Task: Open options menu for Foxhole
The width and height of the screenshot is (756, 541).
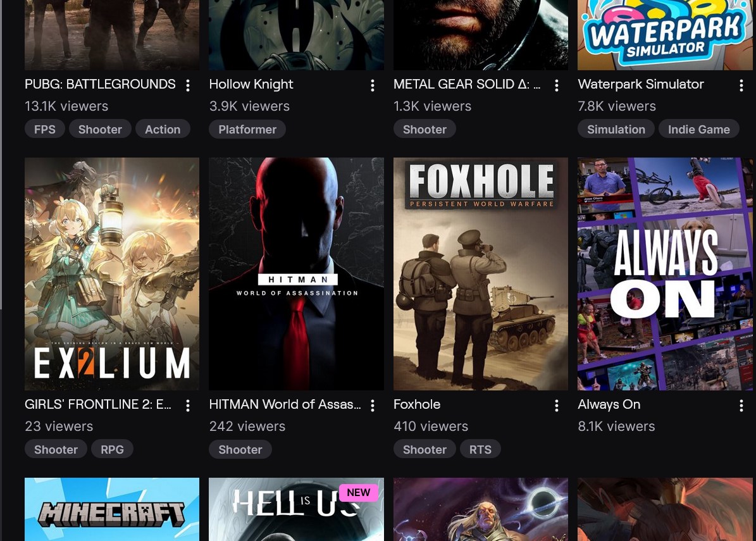Action: pyautogui.click(x=557, y=406)
